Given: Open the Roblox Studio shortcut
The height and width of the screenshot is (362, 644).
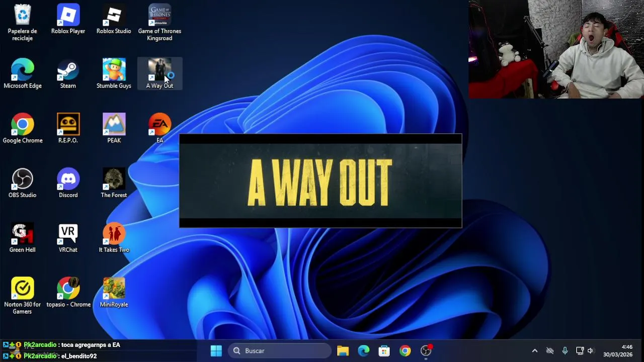Looking at the screenshot, I should pyautogui.click(x=114, y=20).
